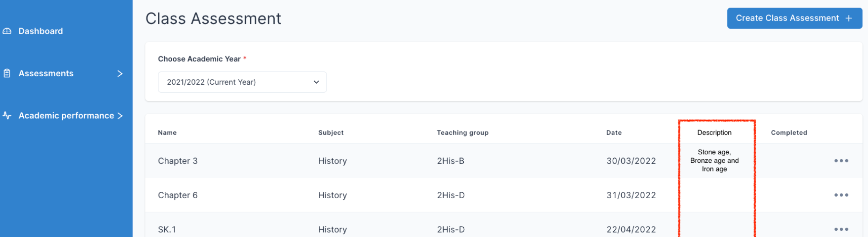The height and width of the screenshot is (237, 868).
Task: Open the three-dot menu for Chapter 6
Action: tap(841, 195)
